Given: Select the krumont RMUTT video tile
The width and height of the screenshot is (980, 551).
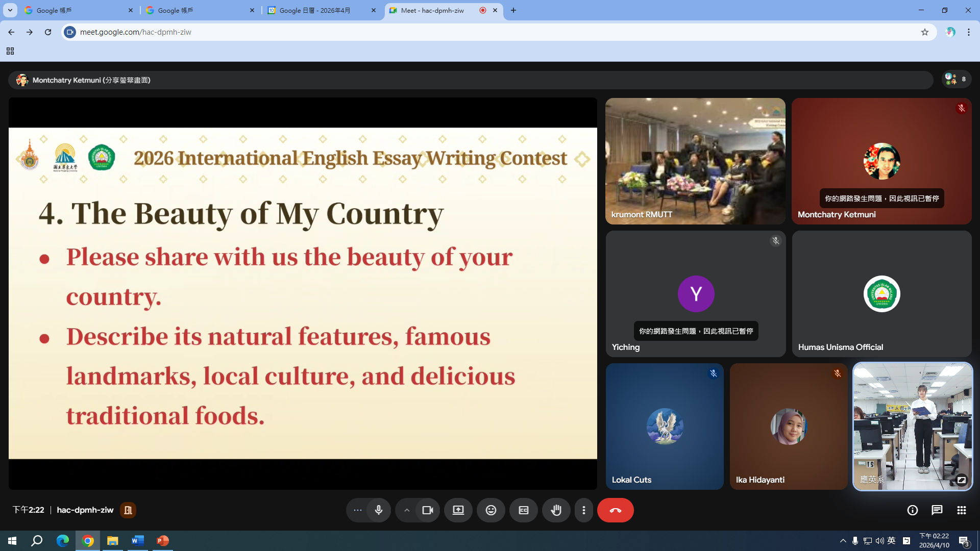Looking at the screenshot, I should pos(695,161).
